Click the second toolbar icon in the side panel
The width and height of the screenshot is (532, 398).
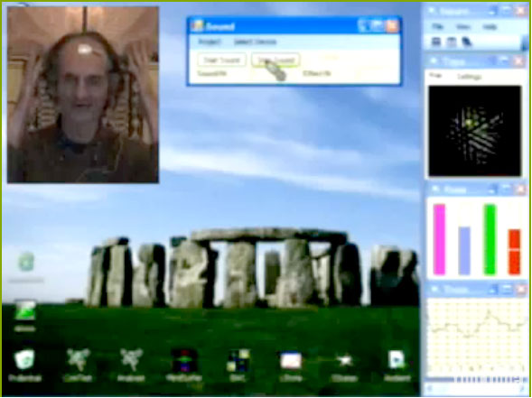452,42
